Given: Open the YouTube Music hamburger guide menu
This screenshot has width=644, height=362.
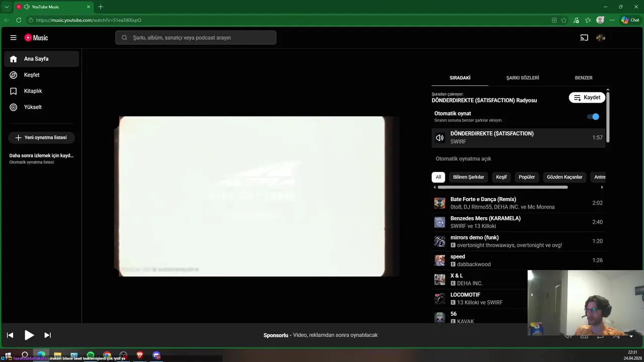Looking at the screenshot, I should (14, 38).
